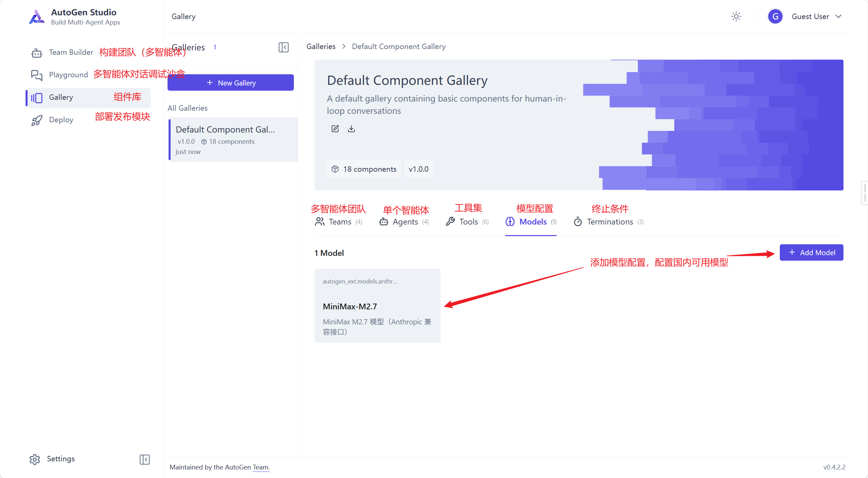868x478 pixels.
Task: Click the v0.4.2.2 version text
Action: pyautogui.click(x=834, y=467)
